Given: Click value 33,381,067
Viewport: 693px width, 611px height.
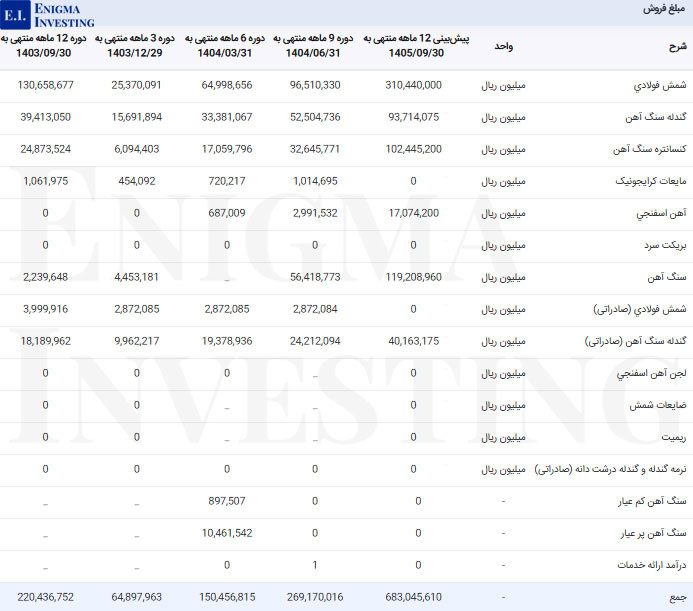Looking at the screenshot, I should point(227,117).
